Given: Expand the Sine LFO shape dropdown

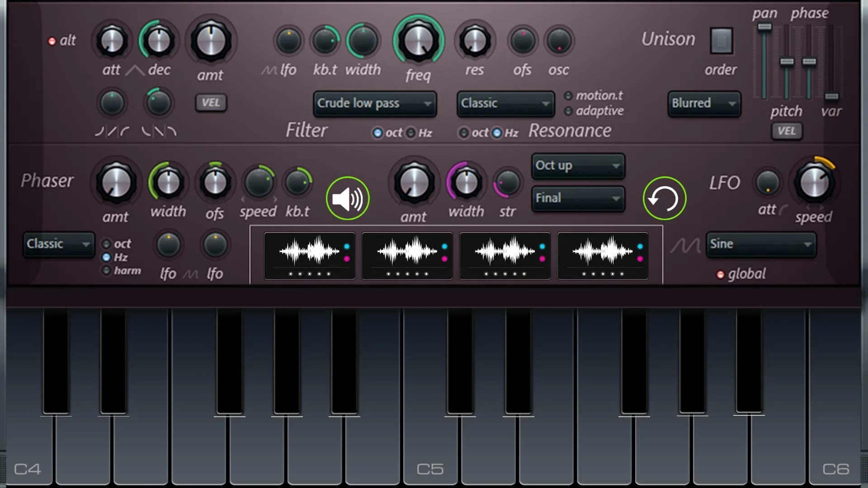Looking at the screenshot, I should tap(761, 244).
